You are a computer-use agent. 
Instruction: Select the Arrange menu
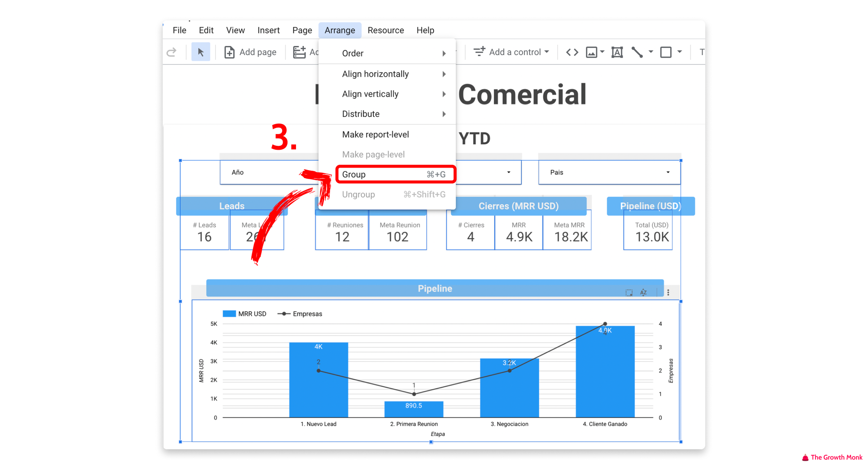339,30
